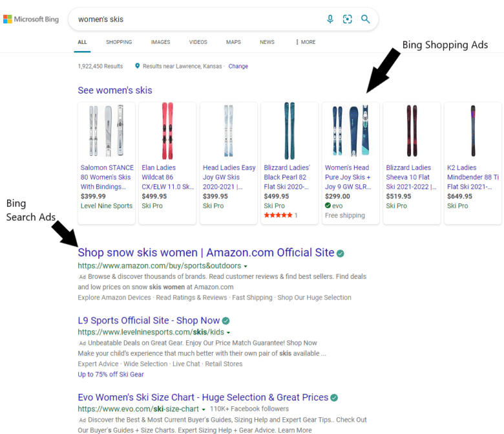The image size is (504, 434).
Task: Open the Blizzard Black Pearl 82 product image
Action: tap(289, 131)
